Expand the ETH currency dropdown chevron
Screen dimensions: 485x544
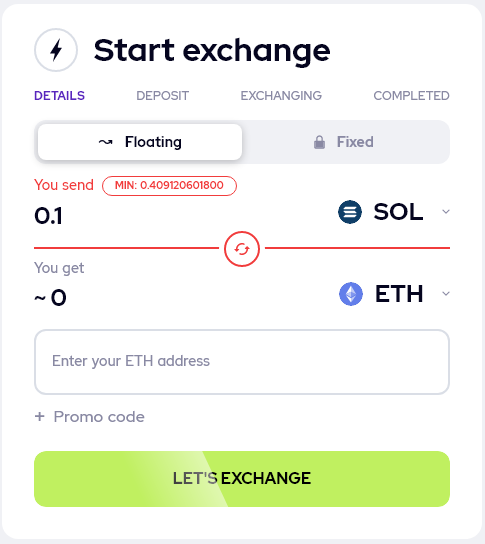pyautogui.click(x=446, y=294)
